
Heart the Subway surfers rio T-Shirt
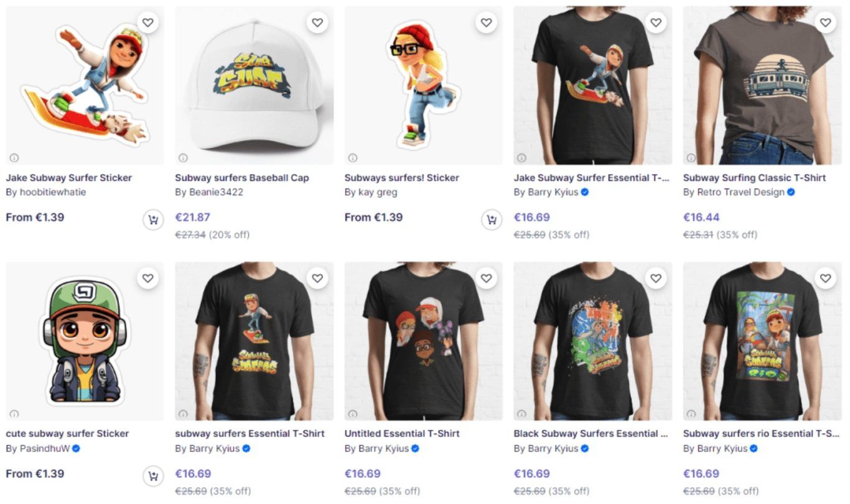825,279
